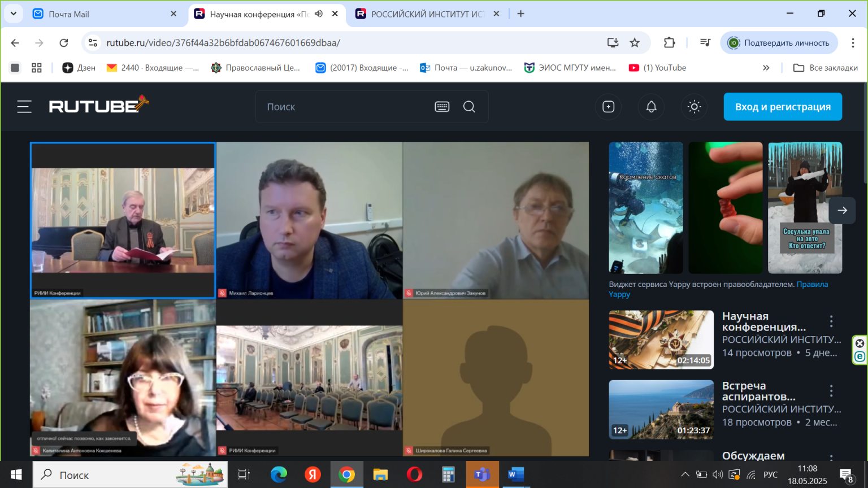Open the virtual keyboard in search
Image resolution: width=868 pixels, height=488 pixels.
click(442, 107)
